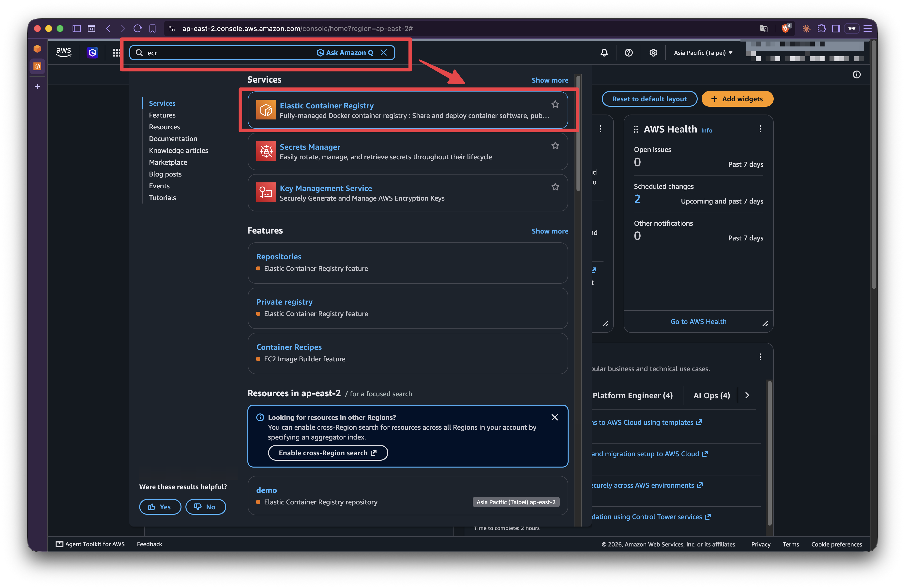Open console settings gear icon

pos(653,52)
